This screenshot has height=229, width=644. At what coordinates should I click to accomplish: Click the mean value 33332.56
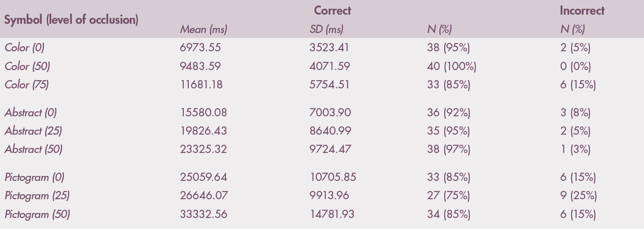coord(203,214)
